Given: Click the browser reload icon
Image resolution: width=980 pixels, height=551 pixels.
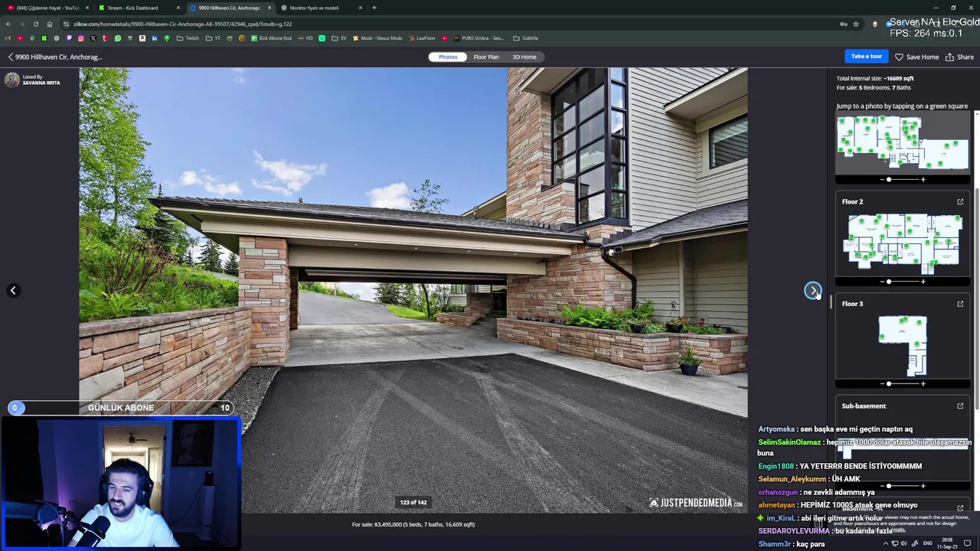Looking at the screenshot, I should tap(35, 24).
